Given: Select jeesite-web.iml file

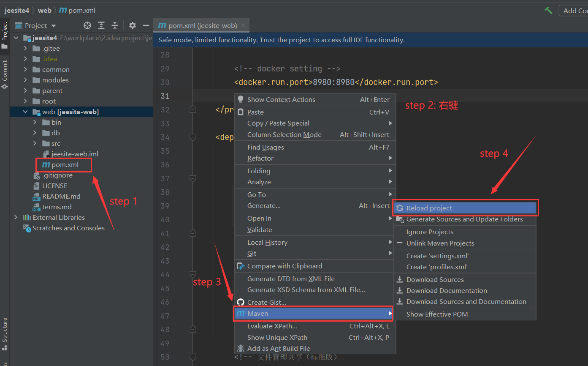Looking at the screenshot, I should coord(75,154).
